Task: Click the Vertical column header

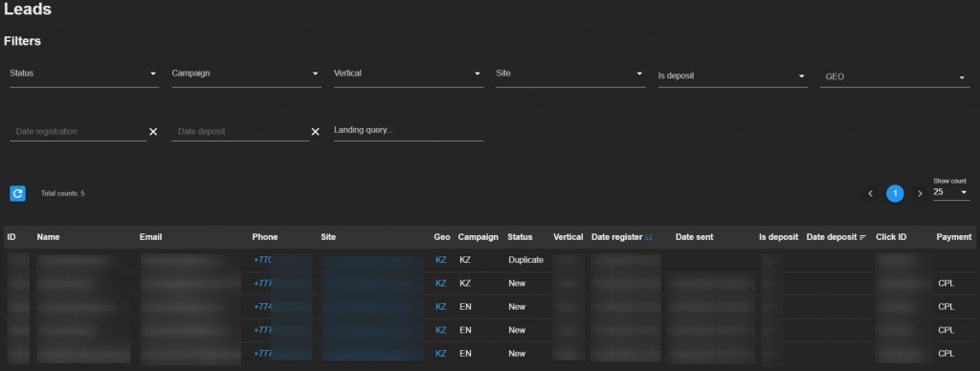Action: coord(568,237)
